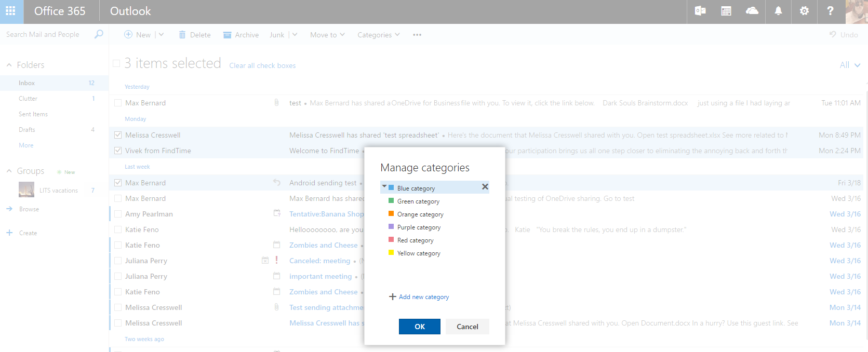Open the LITS vacations group
The height and width of the screenshot is (352, 868).
coord(54,190)
